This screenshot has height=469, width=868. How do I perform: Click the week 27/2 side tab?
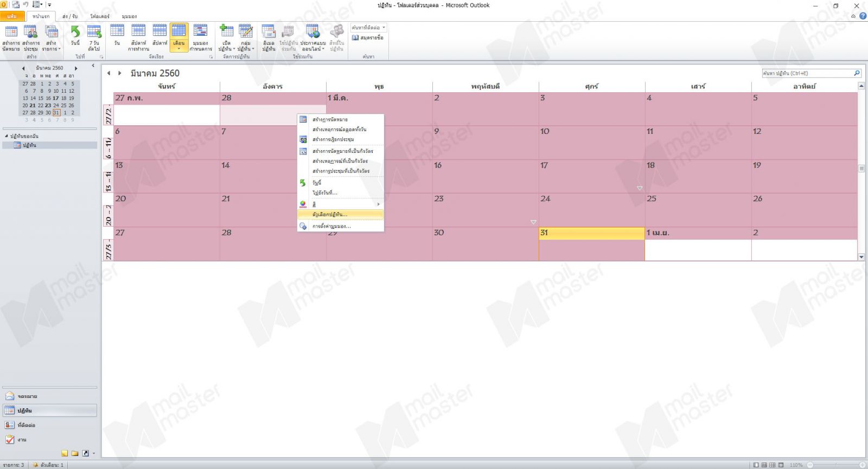(108, 116)
